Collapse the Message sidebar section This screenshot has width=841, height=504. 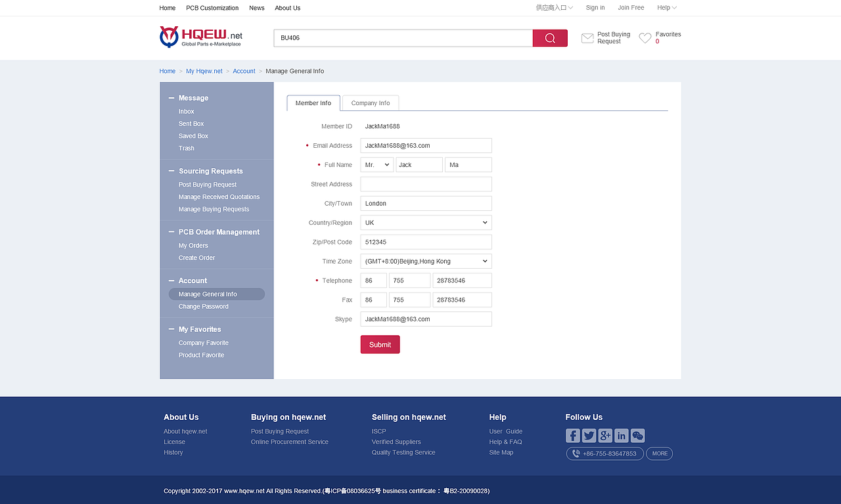tap(171, 98)
